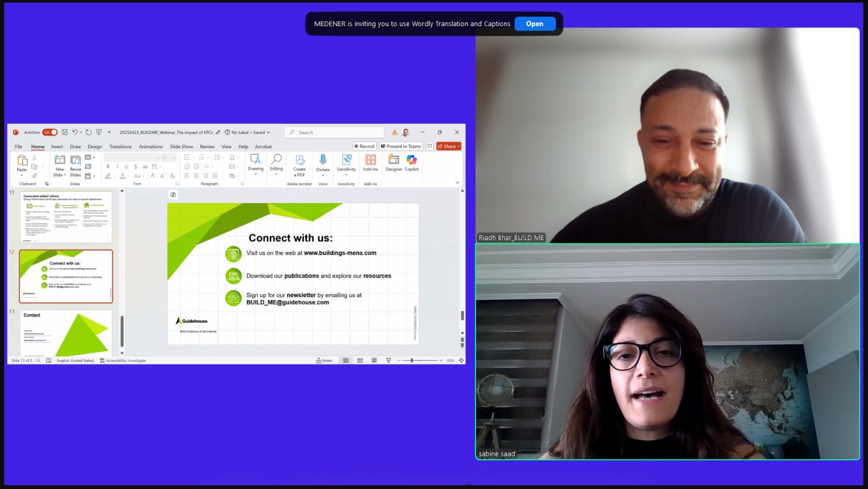Start presentation from beginning icon
This screenshot has height=489, width=868.
[99, 132]
